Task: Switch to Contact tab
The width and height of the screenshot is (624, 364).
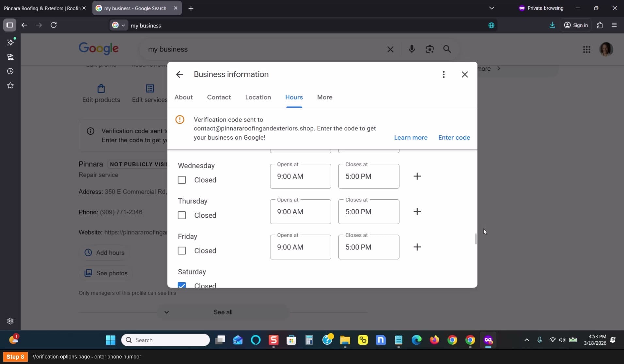Action: pyautogui.click(x=219, y=97)
